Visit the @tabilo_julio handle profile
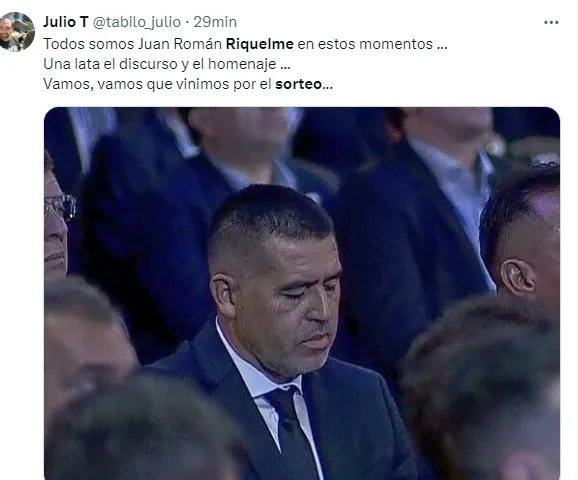The height and width of the screenshot is (480, 578). coord(136,22)
